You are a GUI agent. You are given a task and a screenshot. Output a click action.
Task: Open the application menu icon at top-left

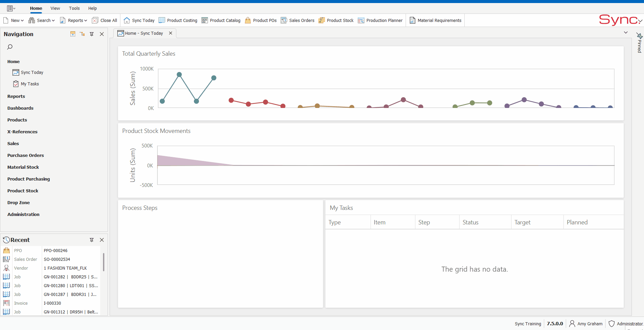tap(11, 8)
